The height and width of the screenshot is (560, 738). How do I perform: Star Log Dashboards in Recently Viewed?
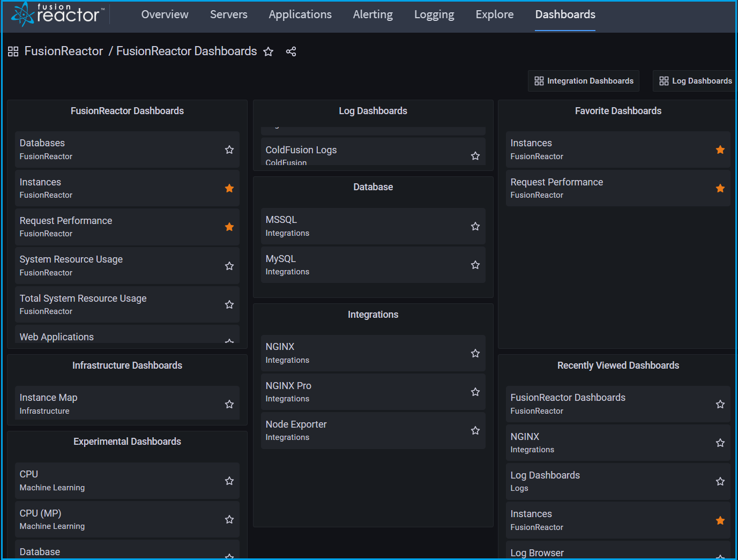click(x=720, y=481)
